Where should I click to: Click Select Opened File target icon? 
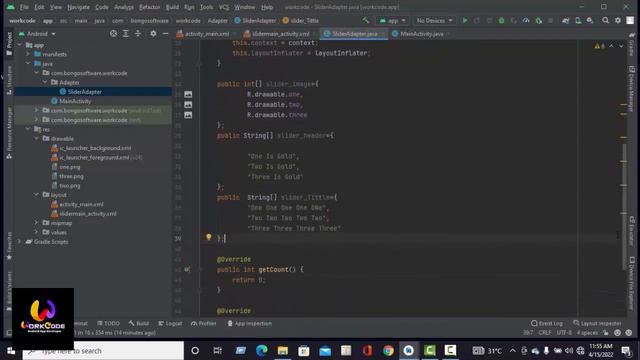point(113,33)
